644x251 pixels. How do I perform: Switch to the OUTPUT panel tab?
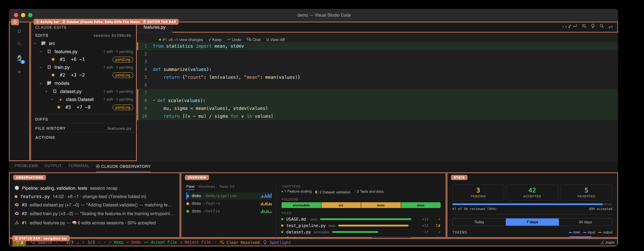[53, 166]
